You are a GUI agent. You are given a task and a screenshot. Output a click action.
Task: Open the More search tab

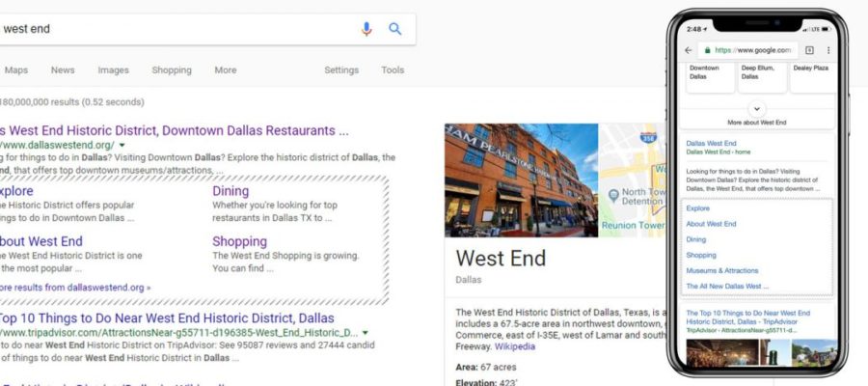226,70
